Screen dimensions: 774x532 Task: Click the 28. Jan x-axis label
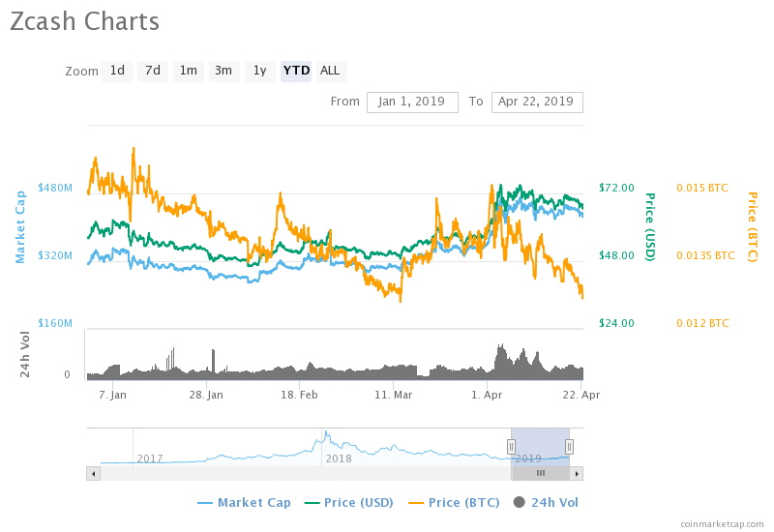206,395
